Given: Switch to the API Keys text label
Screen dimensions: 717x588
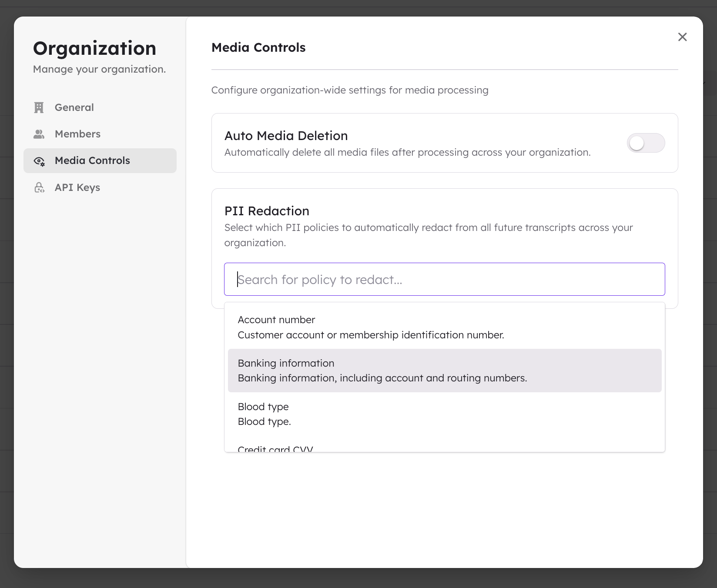Looking at the screenshot, I should (x=77, y=187).
